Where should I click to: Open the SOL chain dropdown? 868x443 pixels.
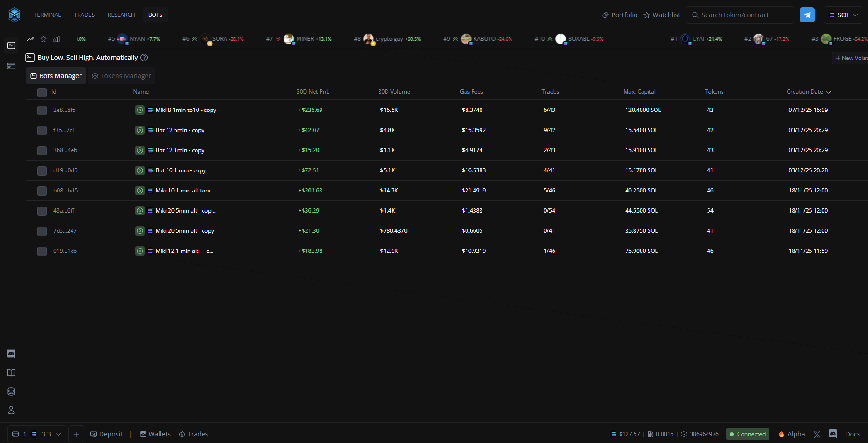click(843, 15)
